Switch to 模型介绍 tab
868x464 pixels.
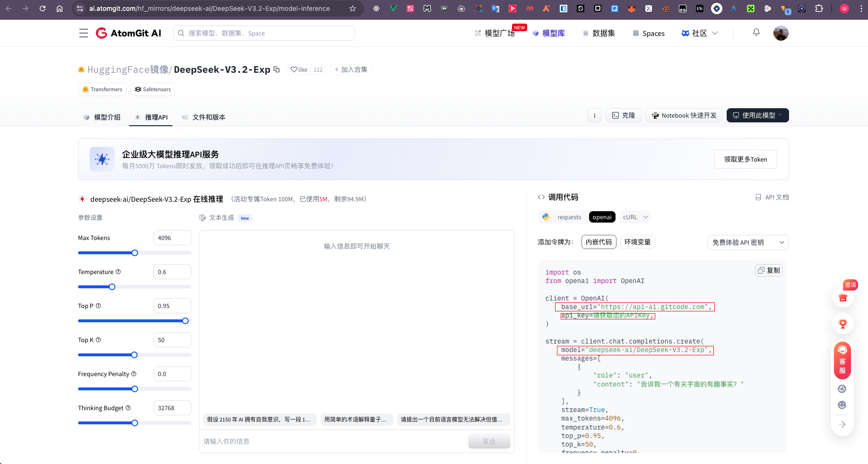(102, 117)
